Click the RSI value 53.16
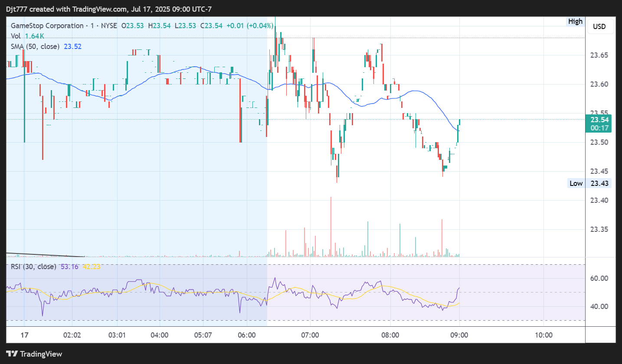 69,266
